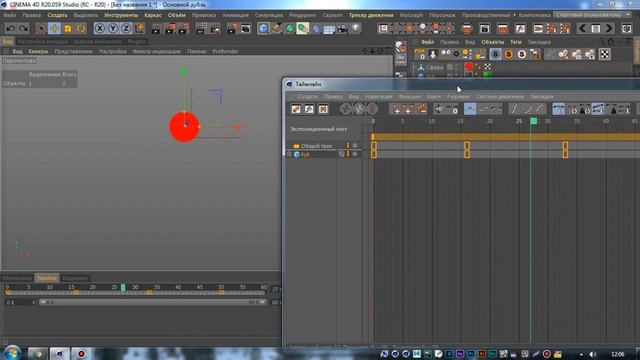This screenshot has width=640, height=360.
Task: Toggle the eye icon of Куб track
Action: point(355,154)
